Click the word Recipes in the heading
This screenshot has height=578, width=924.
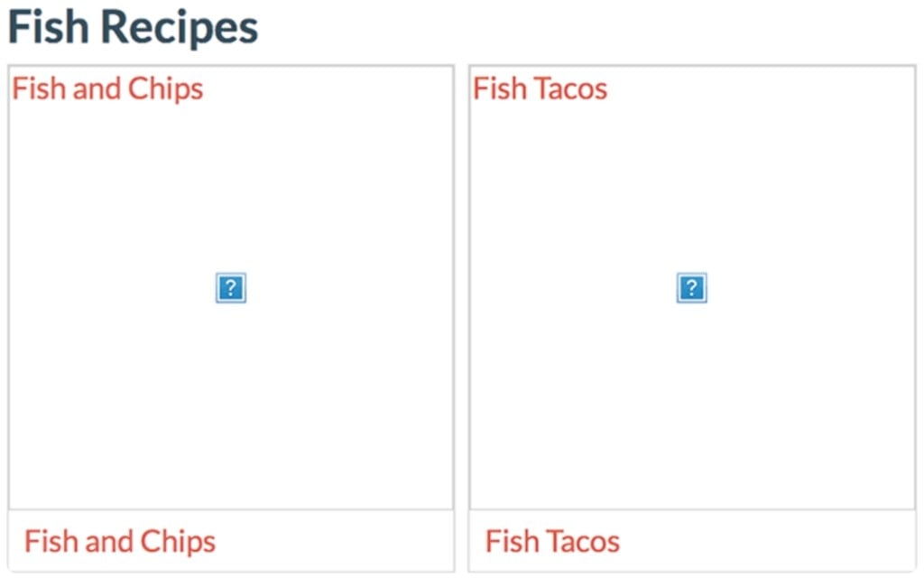(180, 27)
